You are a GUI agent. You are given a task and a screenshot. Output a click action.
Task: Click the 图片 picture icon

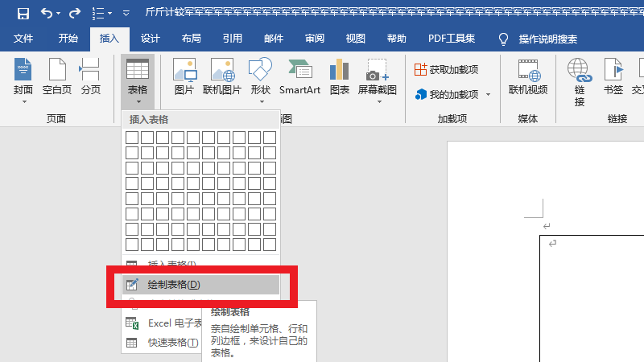point(184,77)
